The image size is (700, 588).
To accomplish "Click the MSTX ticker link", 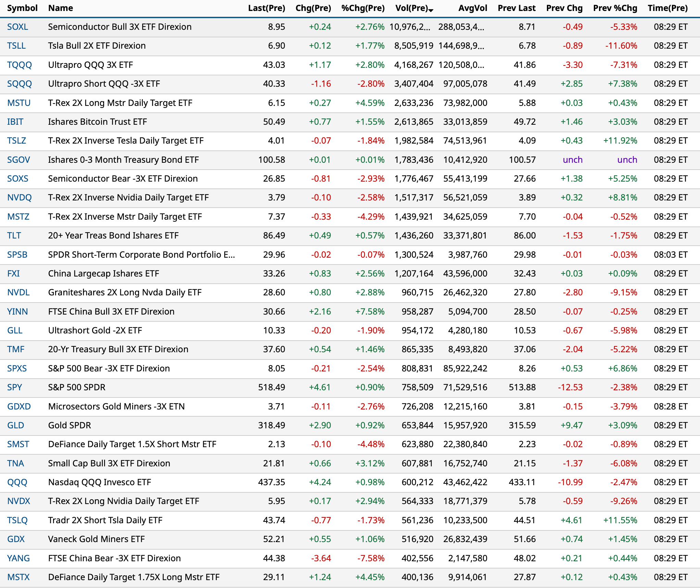I will (x=18, y=577).
